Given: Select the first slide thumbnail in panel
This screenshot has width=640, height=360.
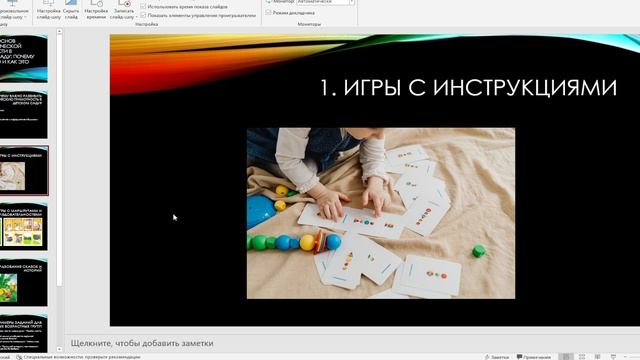Looking at the screenshot, I should pyautogui.click(x=24, y=58).
